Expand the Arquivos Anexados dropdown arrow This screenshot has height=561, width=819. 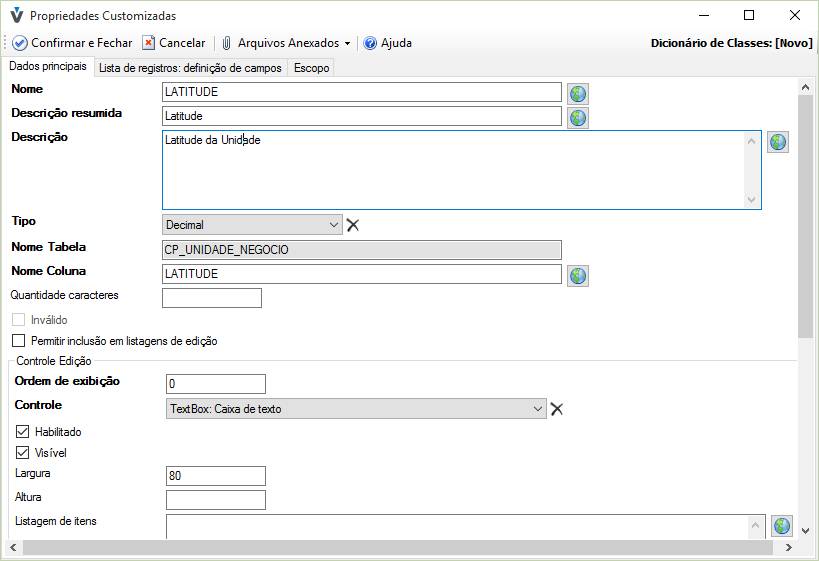tap(347, 44)
